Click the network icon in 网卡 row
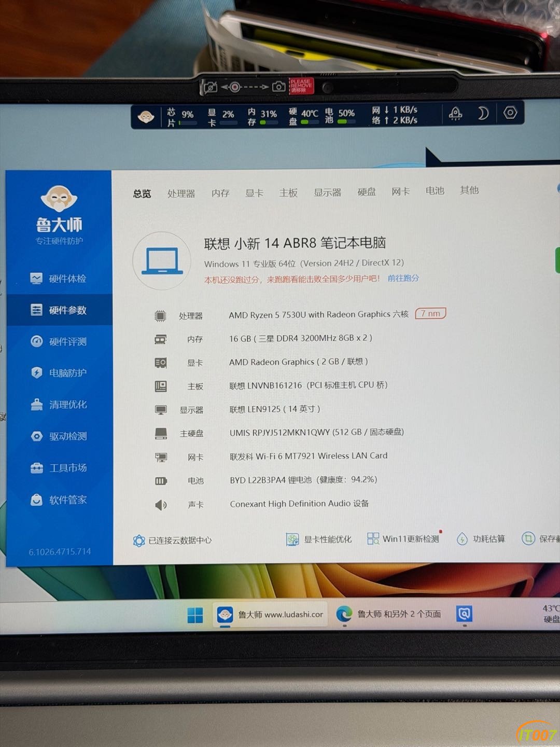 click(x=161, y=457)
